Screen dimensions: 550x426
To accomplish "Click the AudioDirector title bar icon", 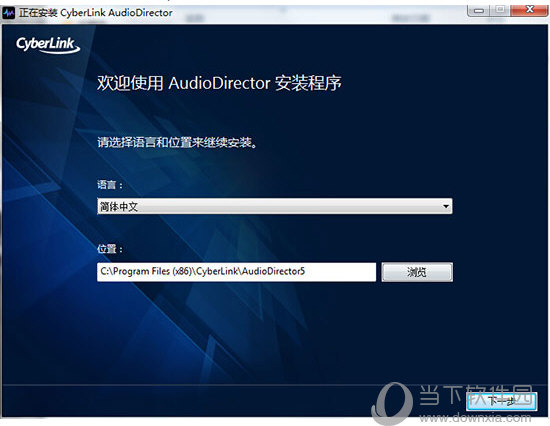I will tap(8, 13).
